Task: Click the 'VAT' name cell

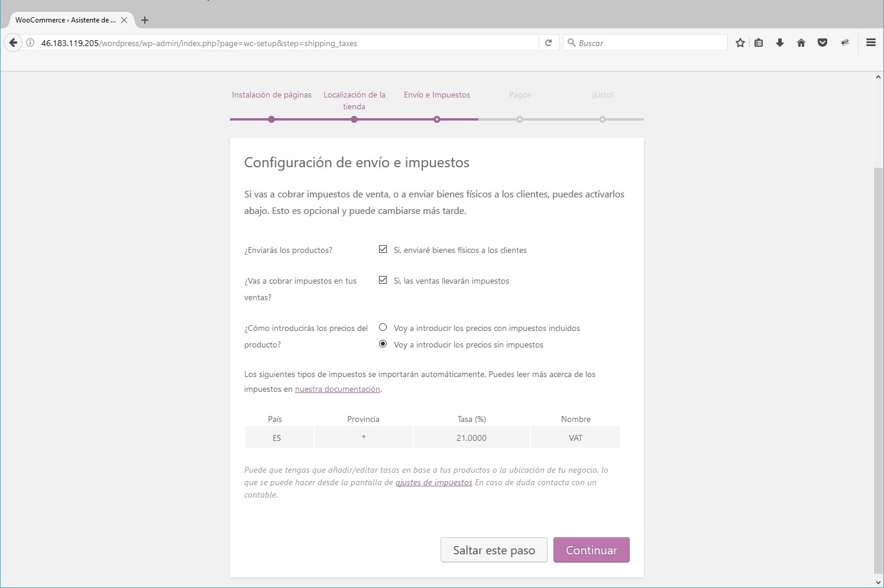Action: (576, 438)
